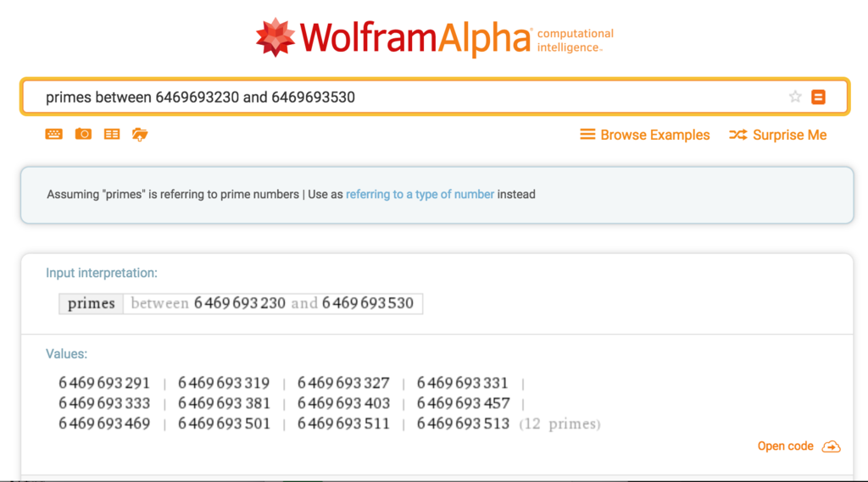This screenshot has height=482, width=868.
Task: Click 'between 6469693230 and 6469693530' interpretation text
Action: click(x=272, y=303)
